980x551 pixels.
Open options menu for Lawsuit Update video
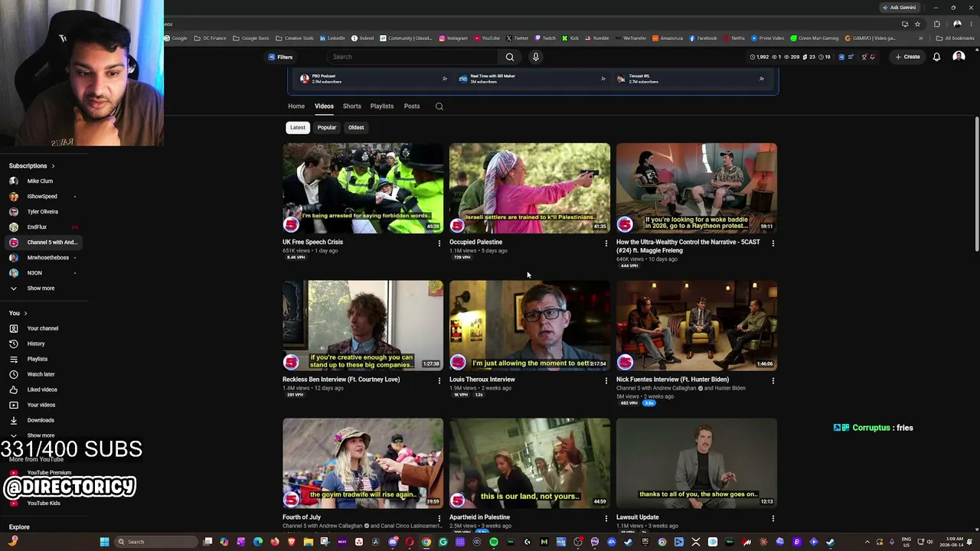point(773,518)
